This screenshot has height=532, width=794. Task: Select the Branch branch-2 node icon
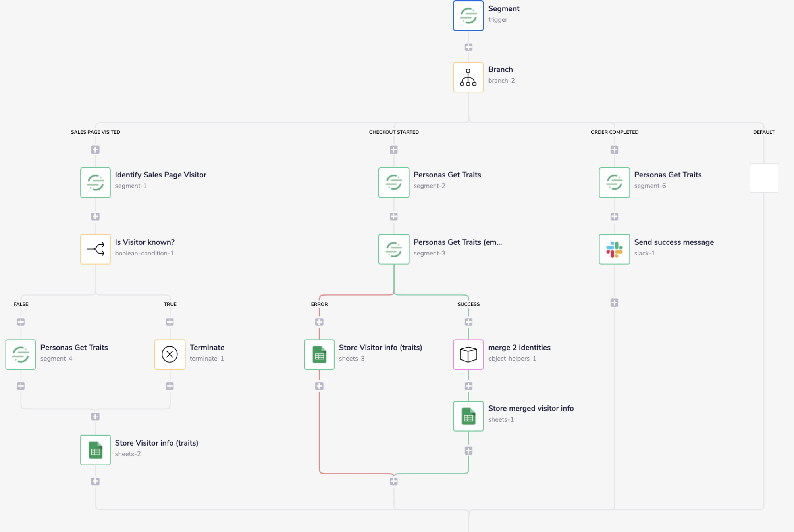coord(468,77)
